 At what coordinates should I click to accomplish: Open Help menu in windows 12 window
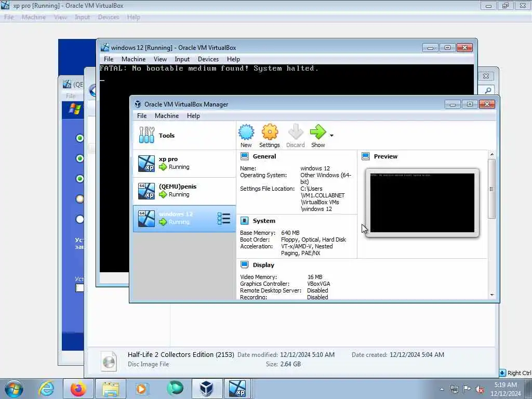pos(233,59)
